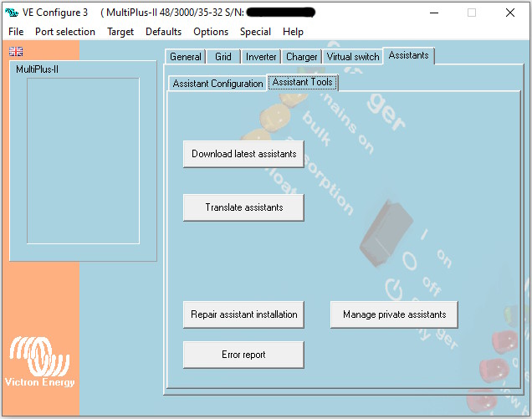532x419 pixels.
Task: Click Repair assistant installation button
Action: click(x=243, y=314)
